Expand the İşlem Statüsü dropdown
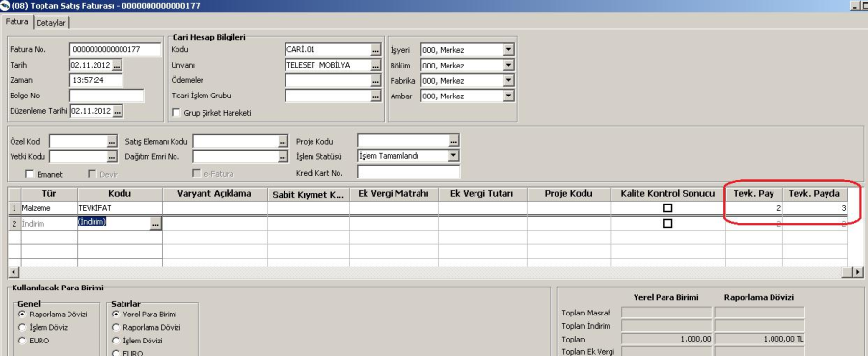This screenshot has height=356, width=868. tap(454, 155)
